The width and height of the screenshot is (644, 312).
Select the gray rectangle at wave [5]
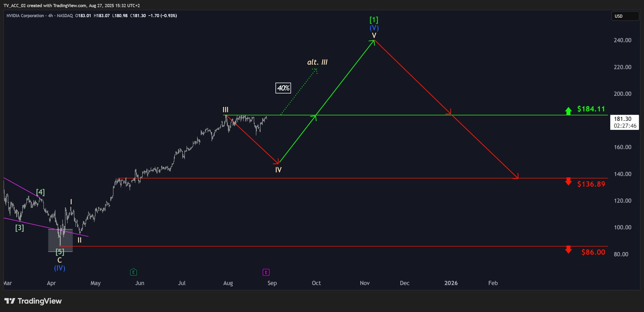[60, 240]
